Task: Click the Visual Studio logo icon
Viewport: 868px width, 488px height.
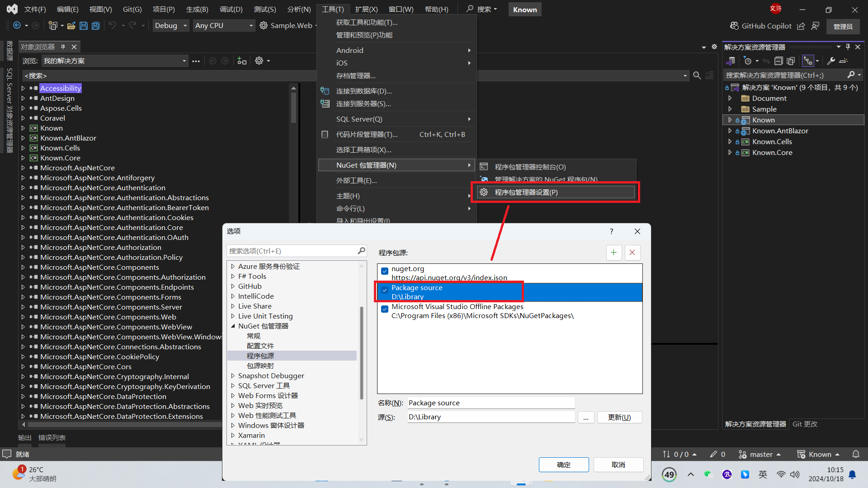Action: [12, 9]
